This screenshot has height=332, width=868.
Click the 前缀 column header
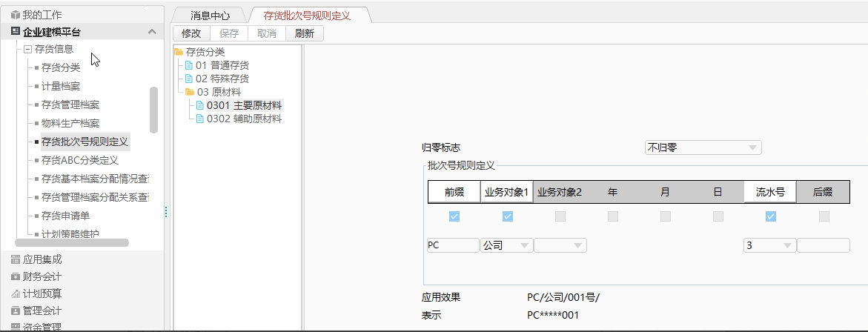click(454, 192)
